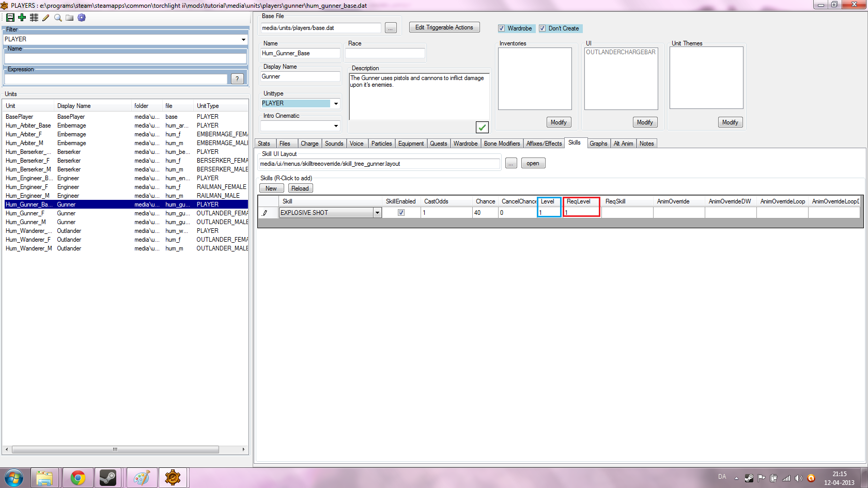Screen dimensions: 868x488
Task: Open the Filter PLAYER dropdown
Action: (x=243, y=39)
